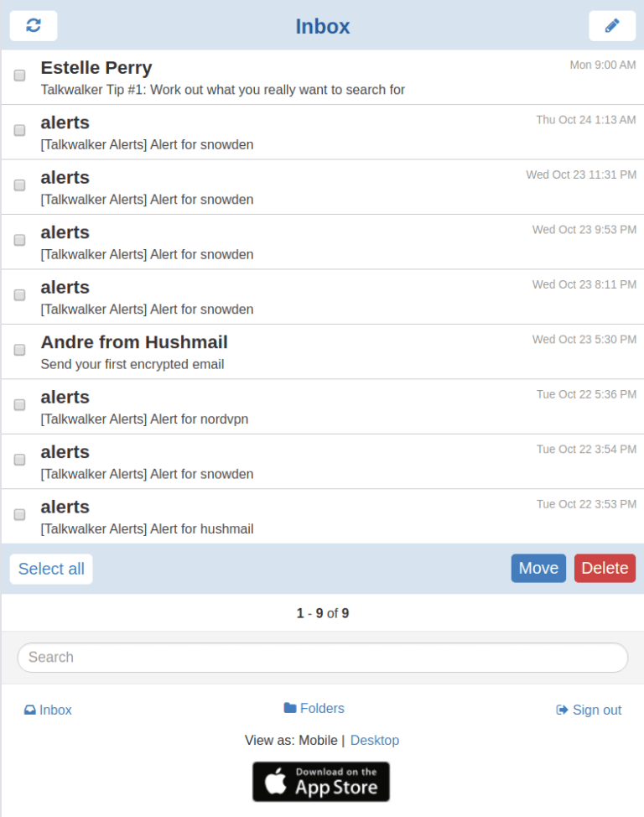Open Estelle Perry's Talkwalker Tip email
This screenshot has width=644, height=817.
(x=252, y=77)
